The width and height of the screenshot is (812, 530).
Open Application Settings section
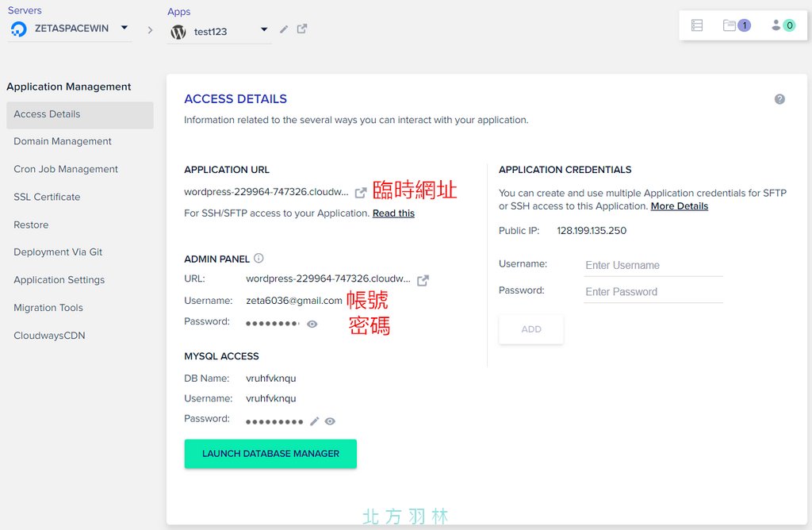[59, 280]
